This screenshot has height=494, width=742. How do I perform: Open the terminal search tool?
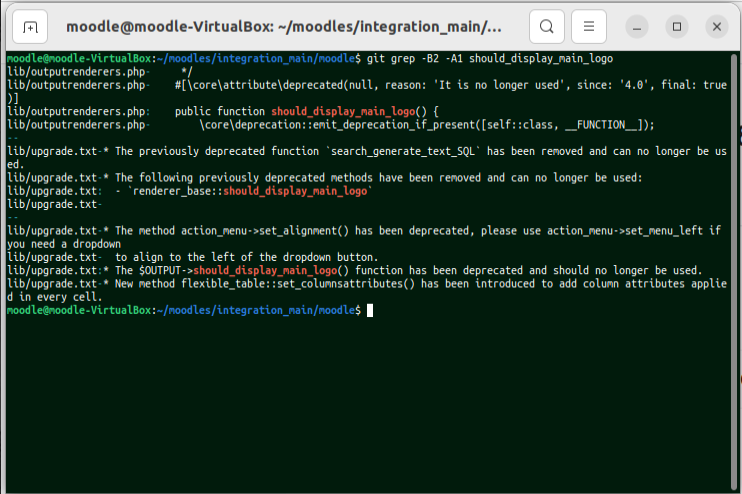coord(547,26)
